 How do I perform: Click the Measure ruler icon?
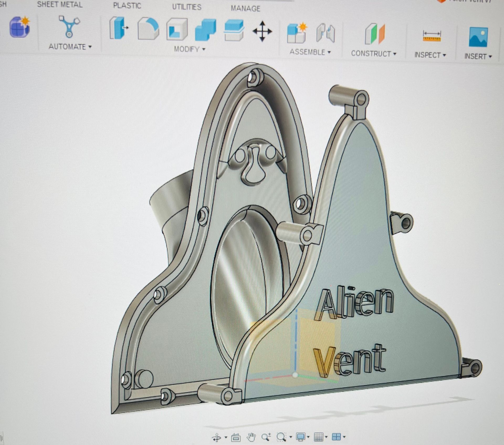432,36
